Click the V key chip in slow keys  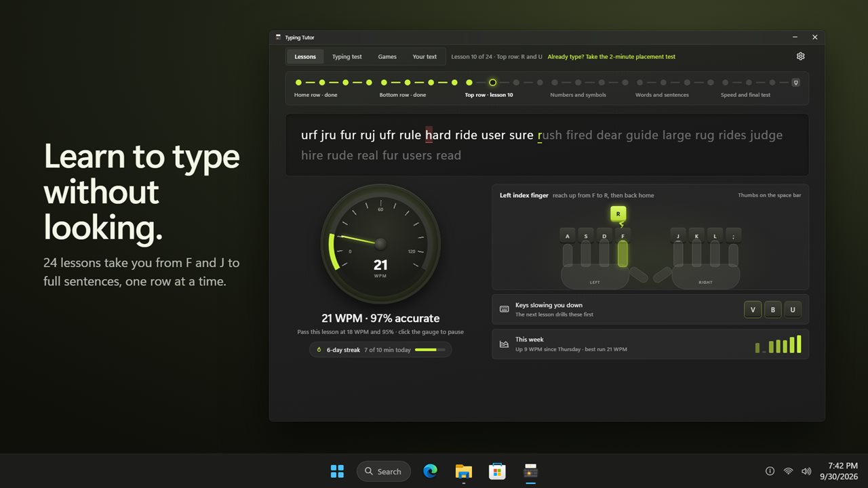click(x=753, y=310)
